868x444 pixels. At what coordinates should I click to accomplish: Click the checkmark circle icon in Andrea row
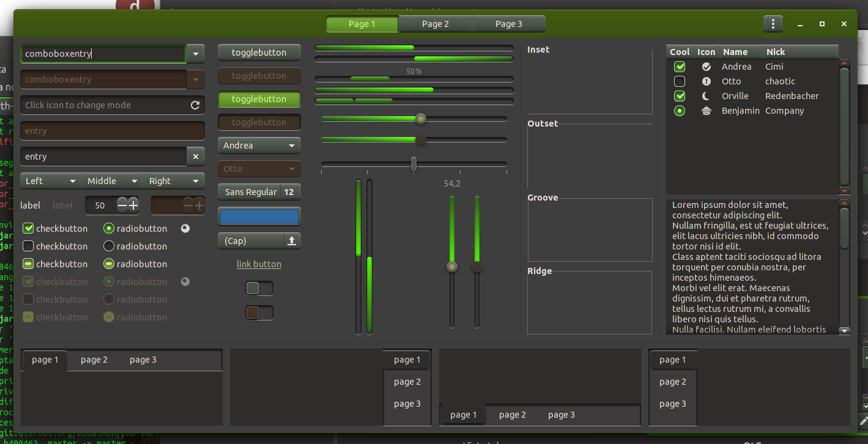pyautogui.click(x=707, y=67)
